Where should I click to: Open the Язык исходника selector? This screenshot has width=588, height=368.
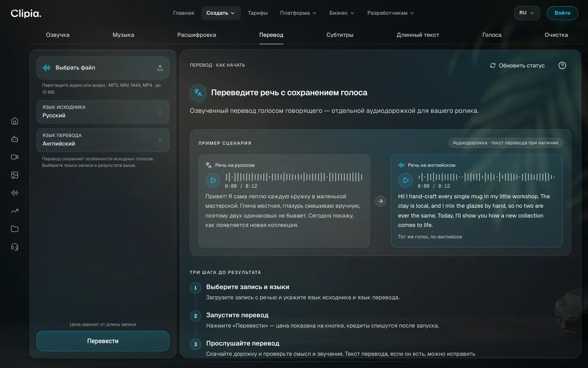103,112
